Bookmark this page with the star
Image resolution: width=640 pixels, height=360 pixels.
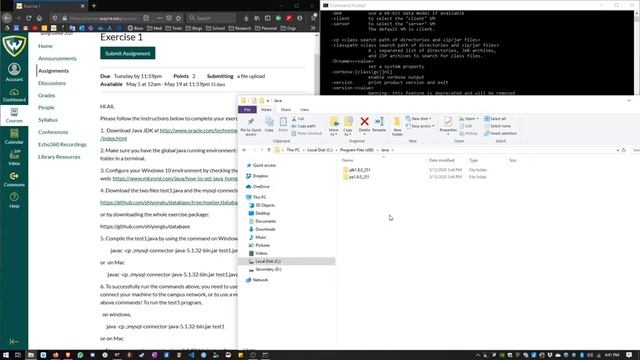[178, 18]
